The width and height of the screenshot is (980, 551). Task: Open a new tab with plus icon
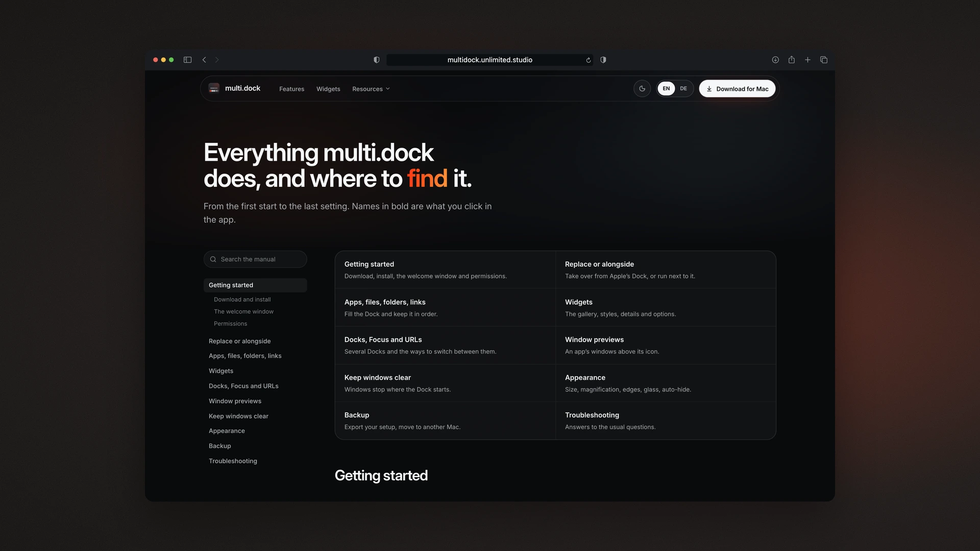tap(807, 60)
